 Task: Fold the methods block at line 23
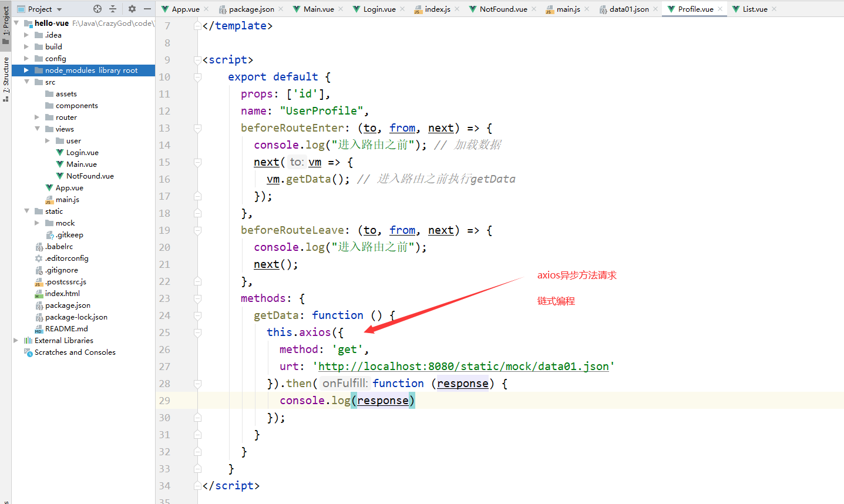pyautogui.click(x=197, y=298)
